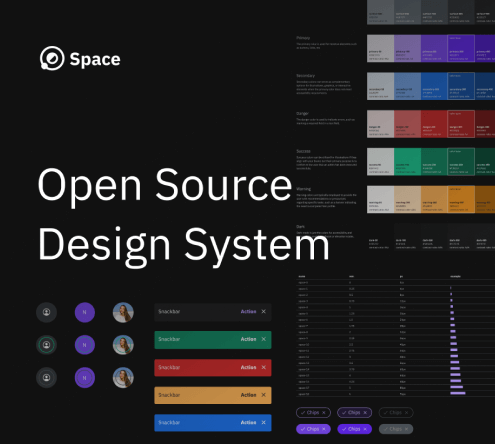Open the photo avatar with dark ring

pyautogui.click(x=123, y=377)
